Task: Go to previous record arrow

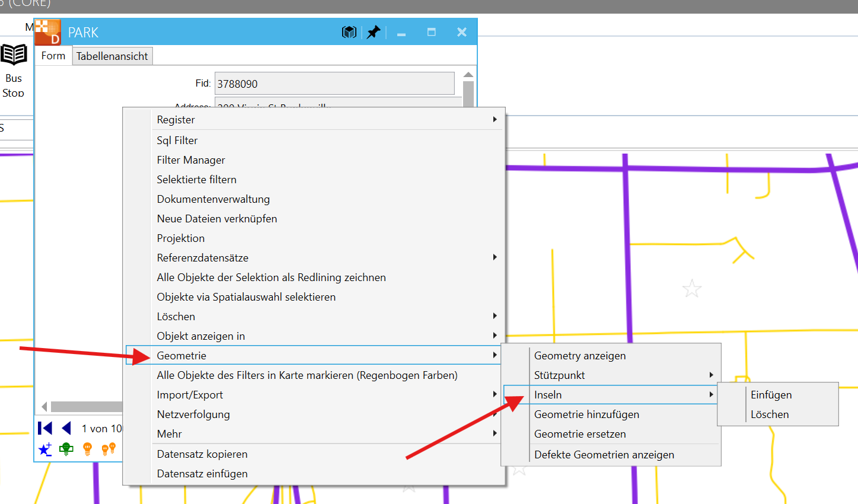Action: tap(66, 428)
